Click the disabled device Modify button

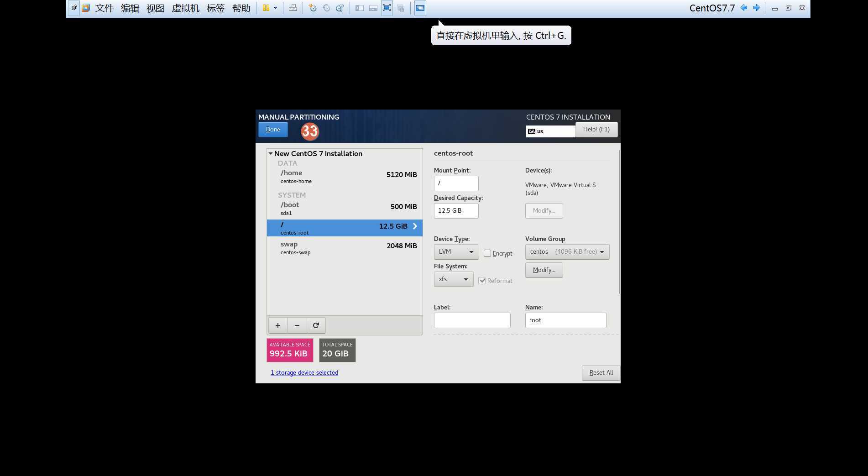pos(544,211)
